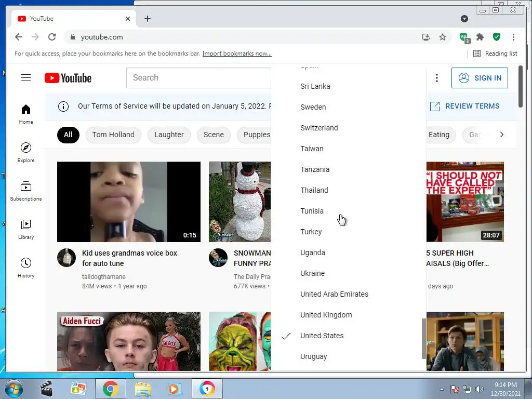Choose Turkey in location list
Image resolution: width=532 pixels, height=399 pixels.
tap(349, 232)
